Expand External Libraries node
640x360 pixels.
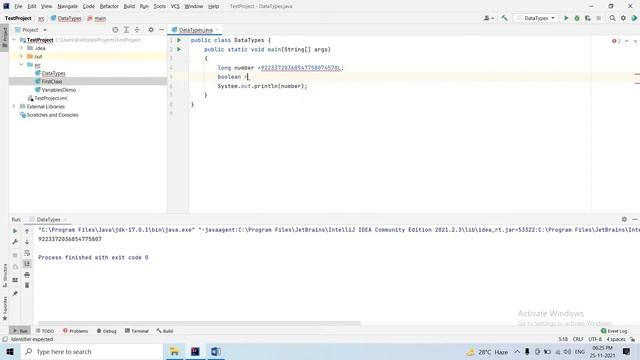14,107
